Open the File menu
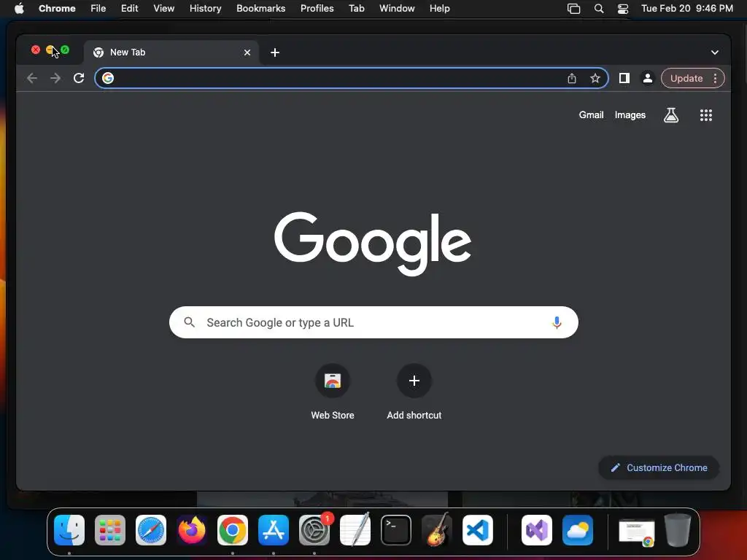Screen dimensions: 747x560 [x=98, y=9]
